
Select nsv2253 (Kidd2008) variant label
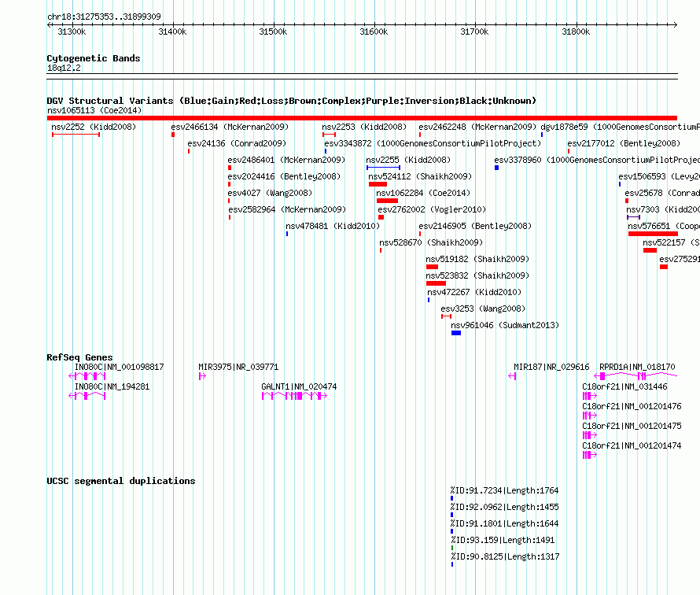click(x=364, y=127)
